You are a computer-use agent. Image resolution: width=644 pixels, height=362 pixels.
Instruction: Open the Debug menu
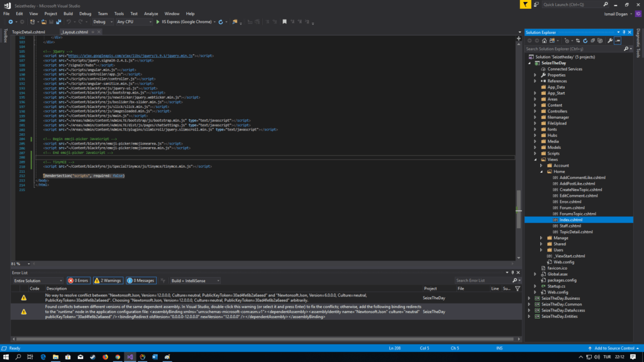[x=86, y=14]
